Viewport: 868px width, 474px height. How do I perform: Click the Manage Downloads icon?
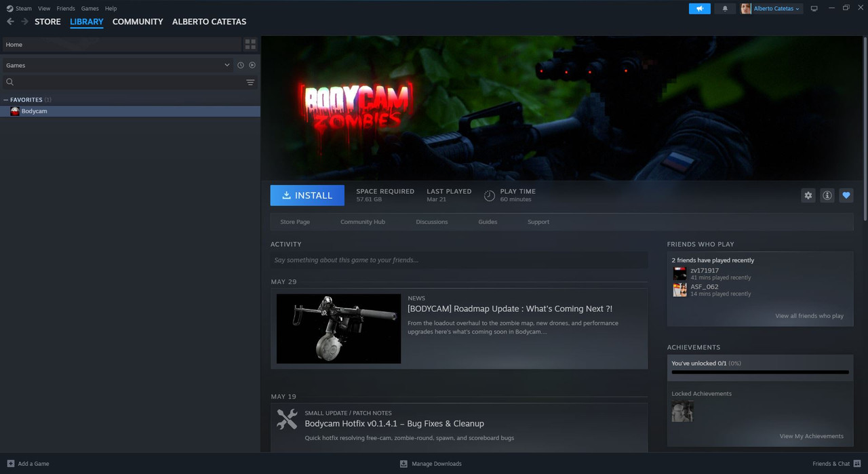[x=403, y=464]
